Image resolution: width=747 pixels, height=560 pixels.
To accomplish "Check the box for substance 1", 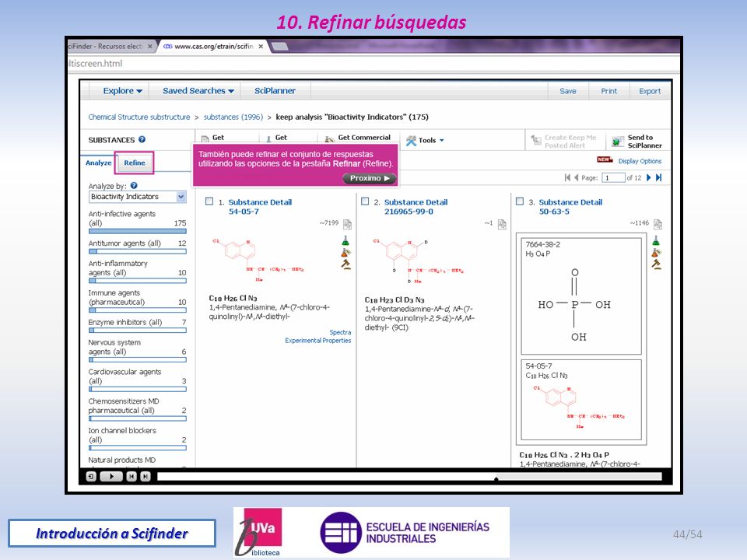I will coord(209,201).
